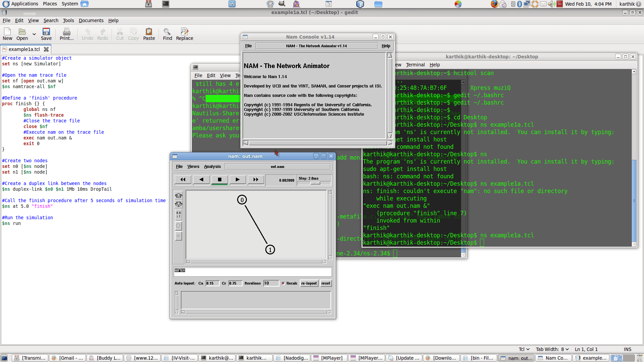Switch to the Transmission taskbar window
The image size is (644, 362).
[x=30, y=358]
